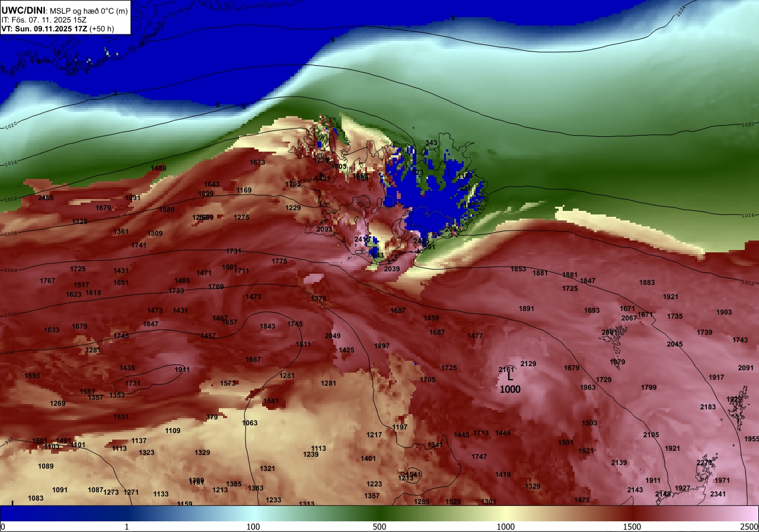Click the map value 343 over Iceland
This screenshot has width=759, height=532.
pyautogui.click(x=431, y=143)
